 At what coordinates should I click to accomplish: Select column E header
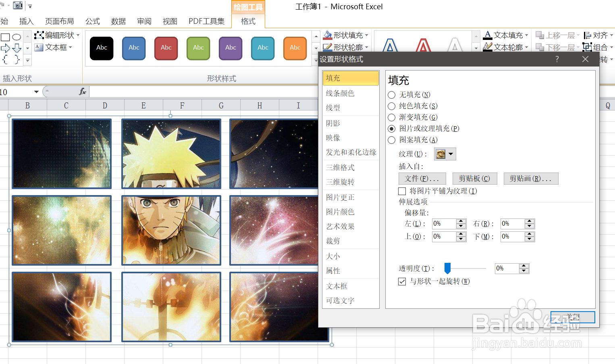click(143, 106)
